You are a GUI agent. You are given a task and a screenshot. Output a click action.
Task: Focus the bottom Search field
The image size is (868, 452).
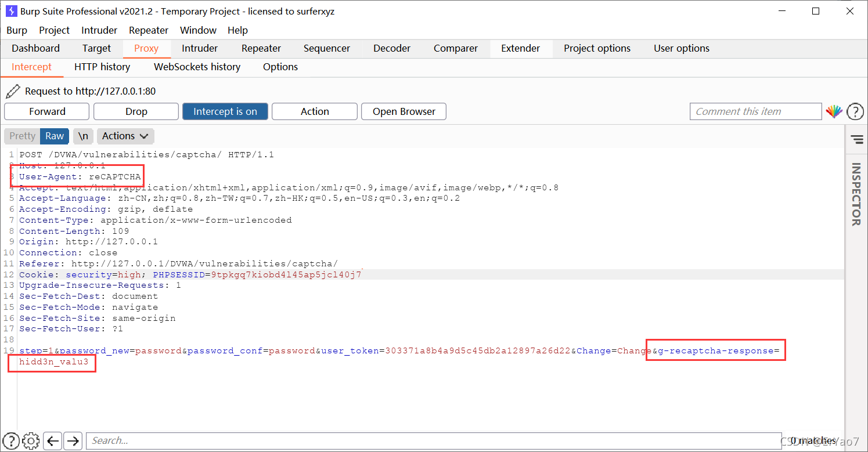[x=434, y=440]
